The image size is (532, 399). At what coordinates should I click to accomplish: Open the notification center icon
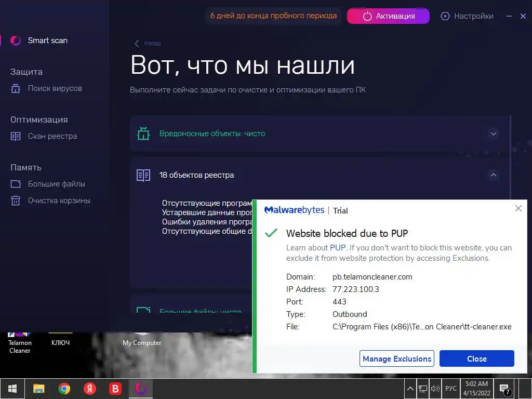point(505,389)
